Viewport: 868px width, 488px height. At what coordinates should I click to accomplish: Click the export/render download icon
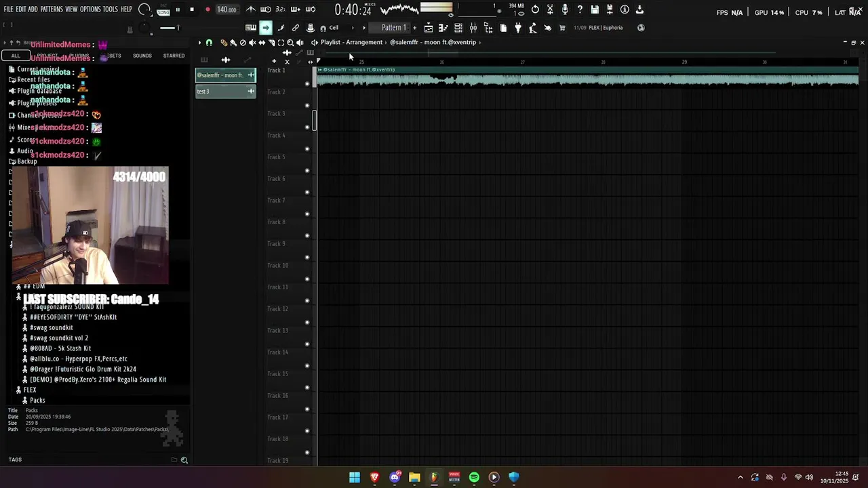click(639, 9)
